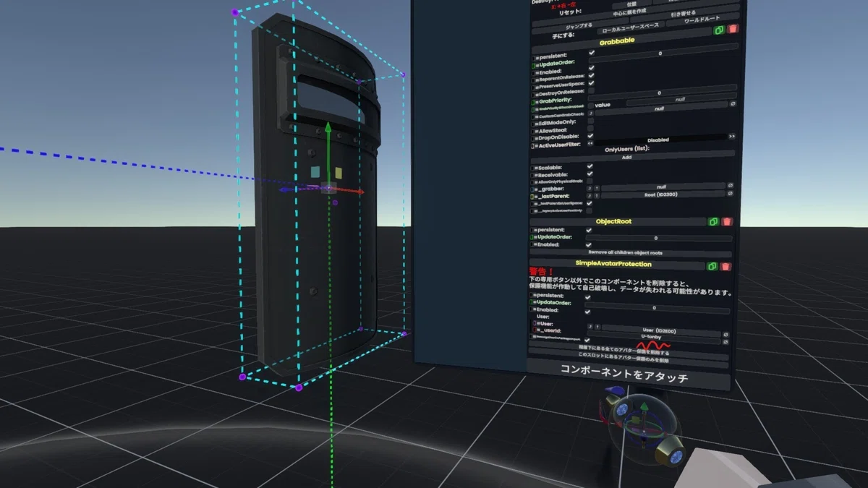The width and height of the screenshot is (868, 488).
Task: Toggle Grabbable Enabled checkbox
Action: [592, 68]
